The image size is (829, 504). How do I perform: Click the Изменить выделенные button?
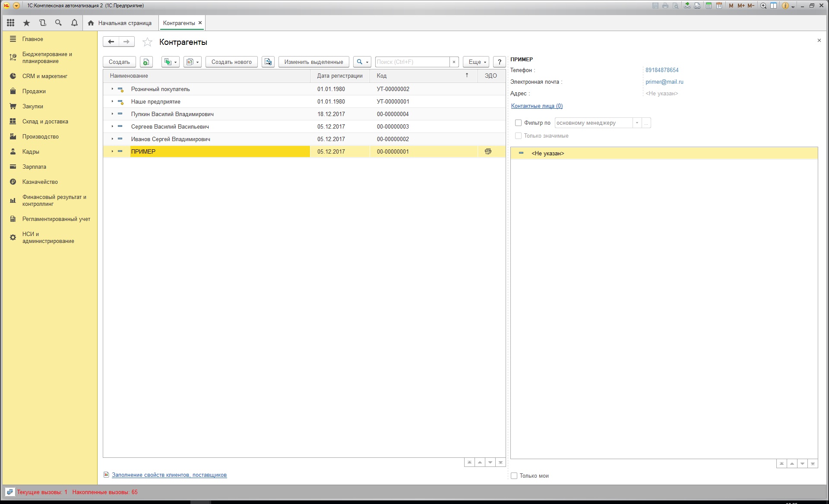pos(313,62)
